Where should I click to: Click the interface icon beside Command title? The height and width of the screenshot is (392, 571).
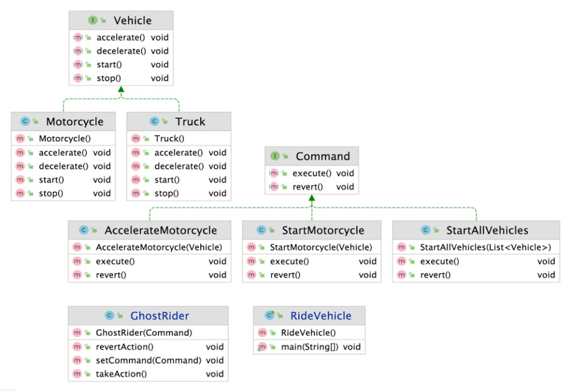coord(275,156)
